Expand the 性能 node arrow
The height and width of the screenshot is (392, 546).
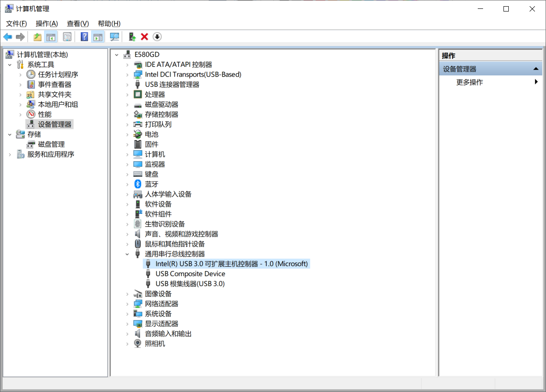pyautogui.click(x=20, y=114)
